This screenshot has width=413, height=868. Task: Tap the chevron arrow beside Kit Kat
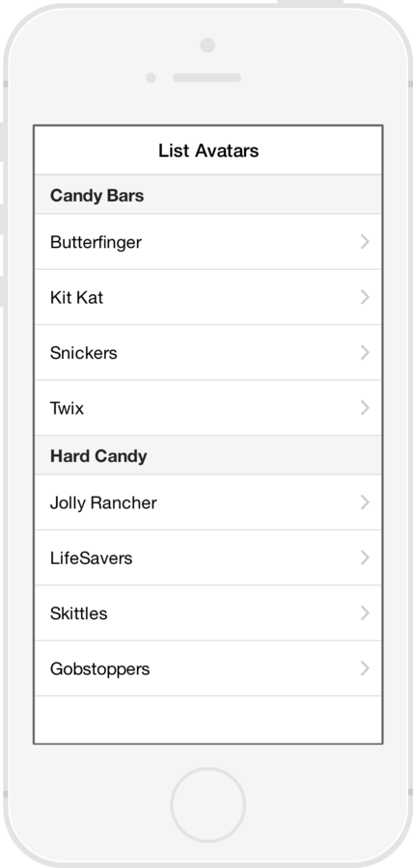click(x=365, y=297)
